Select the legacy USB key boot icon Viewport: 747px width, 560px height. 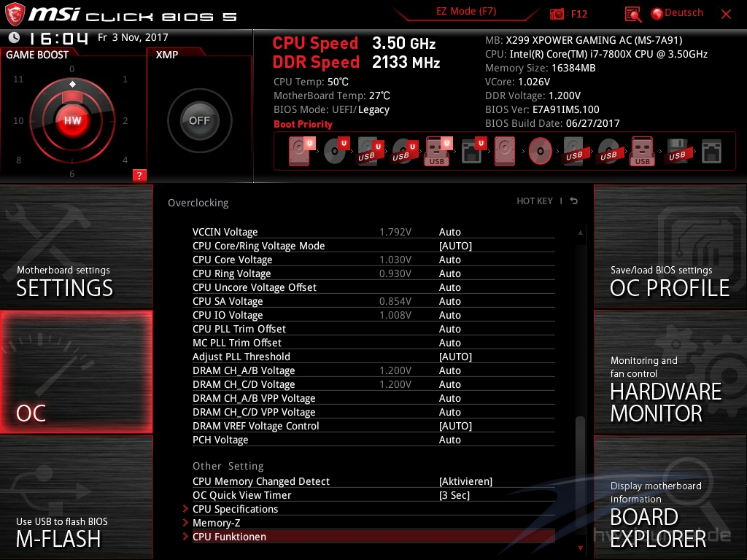(x=642, y=152)
